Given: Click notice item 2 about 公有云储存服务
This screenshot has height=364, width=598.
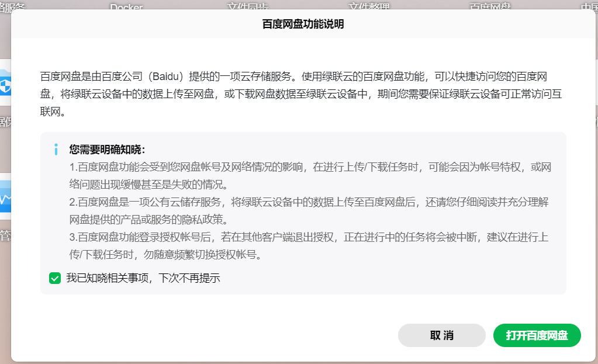Looking at the screenshot, I should click(309, 211).
